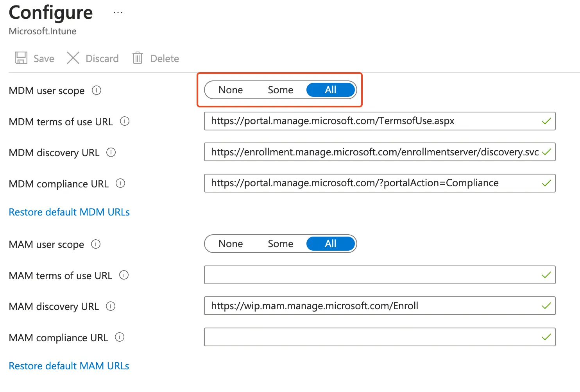Click the Save floppy disk icon
Screen dimensions: 580x392
pos(21,58)
